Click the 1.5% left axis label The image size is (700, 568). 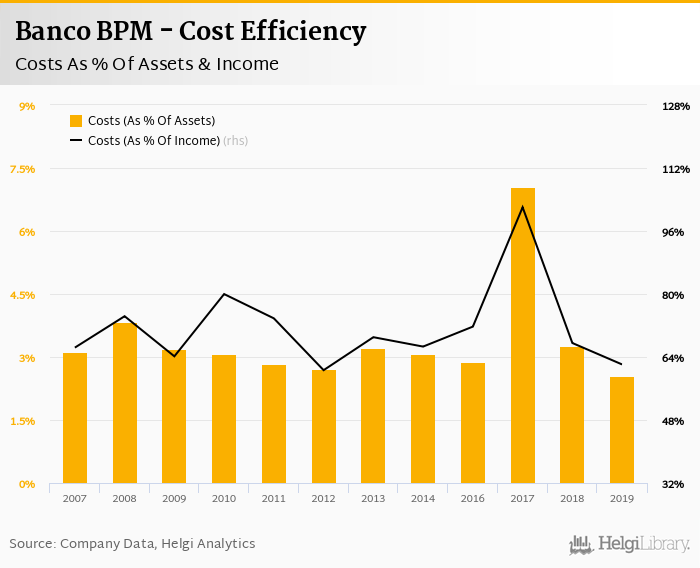pyautogui.click(x=22, y=421)
